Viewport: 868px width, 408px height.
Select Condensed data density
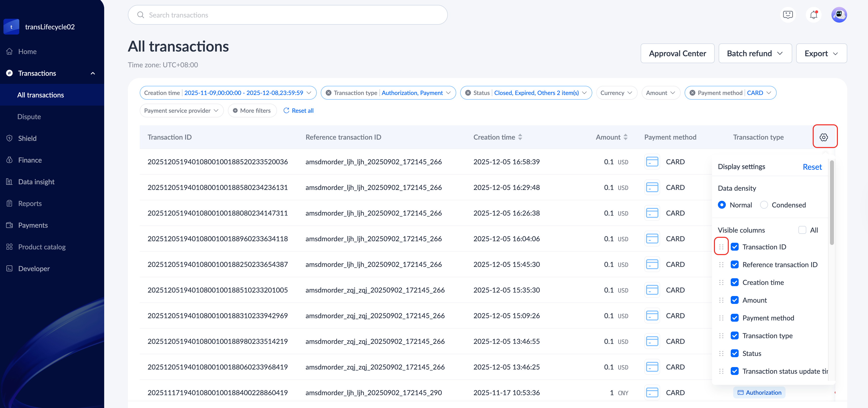[x=764, y=205]
